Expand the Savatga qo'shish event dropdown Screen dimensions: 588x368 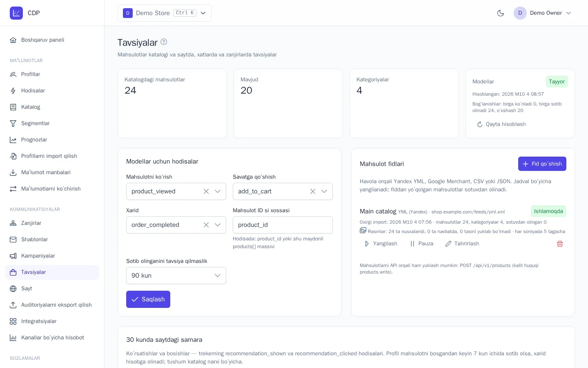(324, 191)
